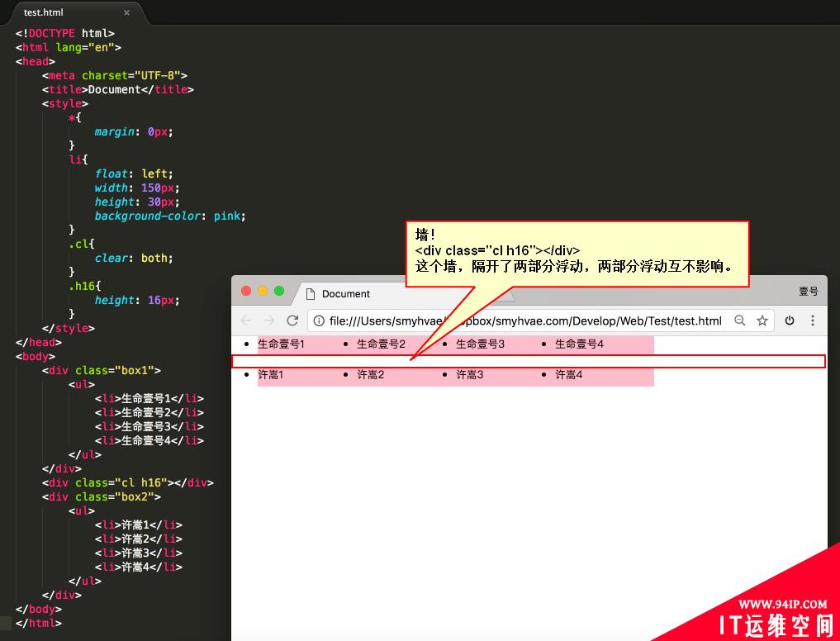The height and width of the screenshot is (641, 840).
Task: Select the Document tab in Chrome
Action: (x=345, y=294)
